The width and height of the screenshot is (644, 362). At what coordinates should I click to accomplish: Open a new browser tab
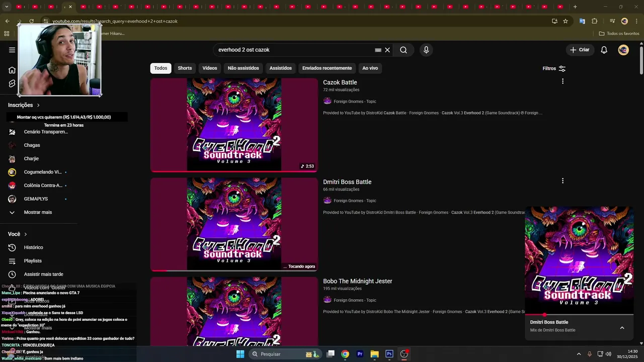[575, 7]
